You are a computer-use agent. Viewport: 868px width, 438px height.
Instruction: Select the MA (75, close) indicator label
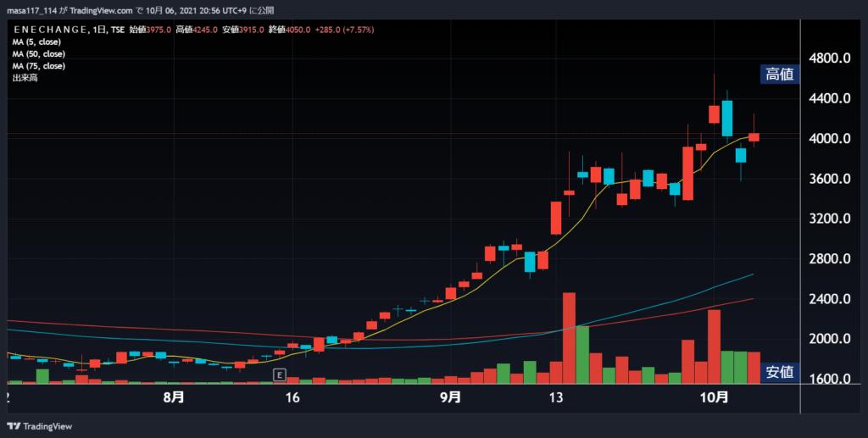[39, 66]
